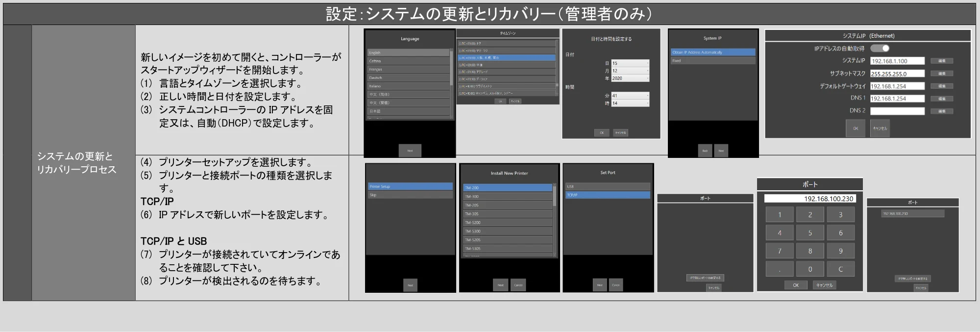Click OK in the date and time dialog
Image resolution: width=980 pixels, height=332 pixels.
(602, 132)
